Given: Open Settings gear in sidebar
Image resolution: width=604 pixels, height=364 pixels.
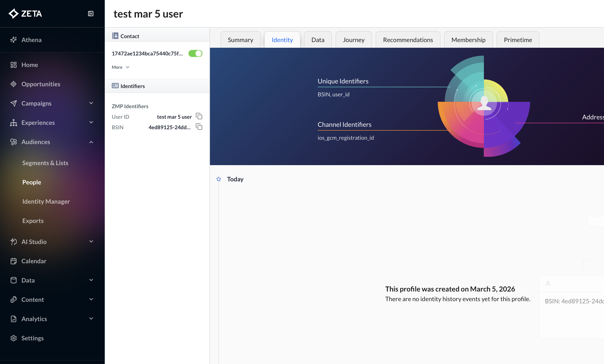Looking at the screenshot, I should [14, 338].
